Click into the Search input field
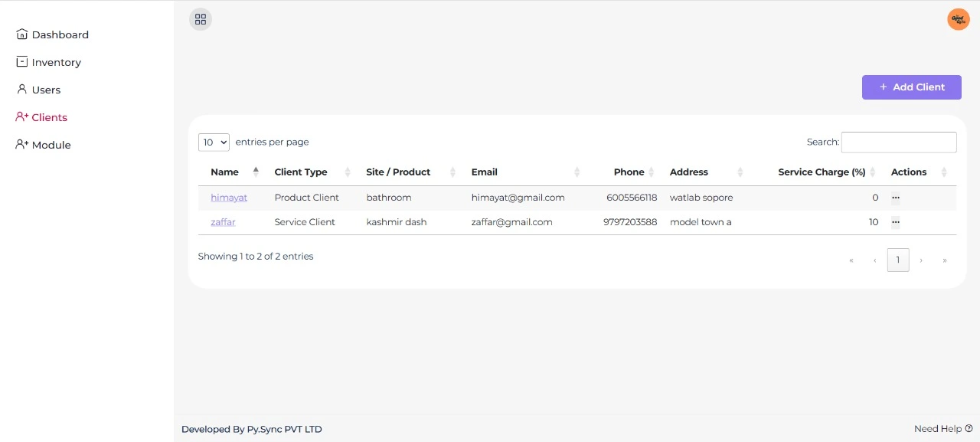 tap(898, 142)
